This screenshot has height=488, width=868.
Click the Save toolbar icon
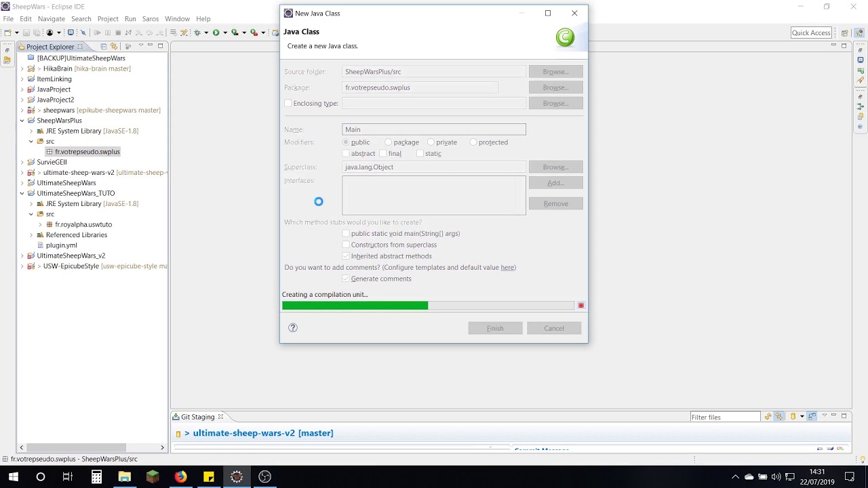pos(26,33)
